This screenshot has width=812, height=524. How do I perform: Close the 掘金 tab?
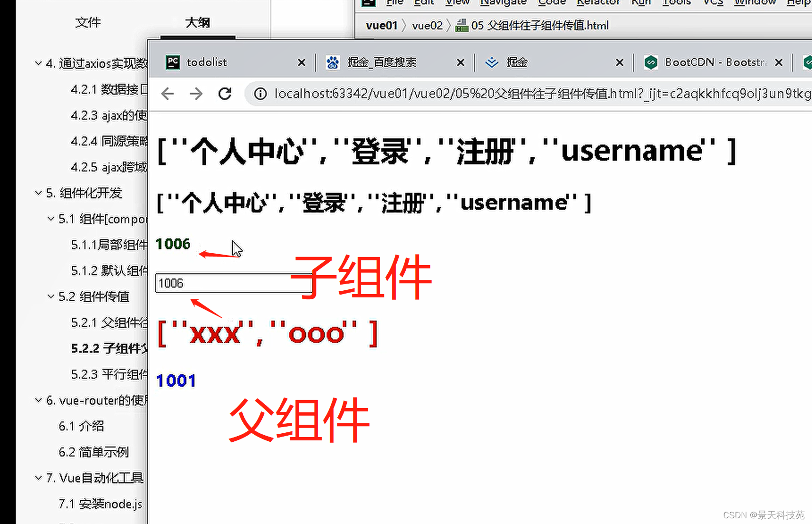pyautogui.click(x=620, y=62)
